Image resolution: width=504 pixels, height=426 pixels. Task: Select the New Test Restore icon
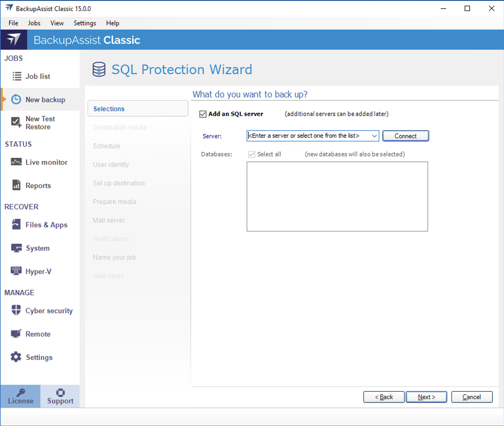click(x=16, y=122)
